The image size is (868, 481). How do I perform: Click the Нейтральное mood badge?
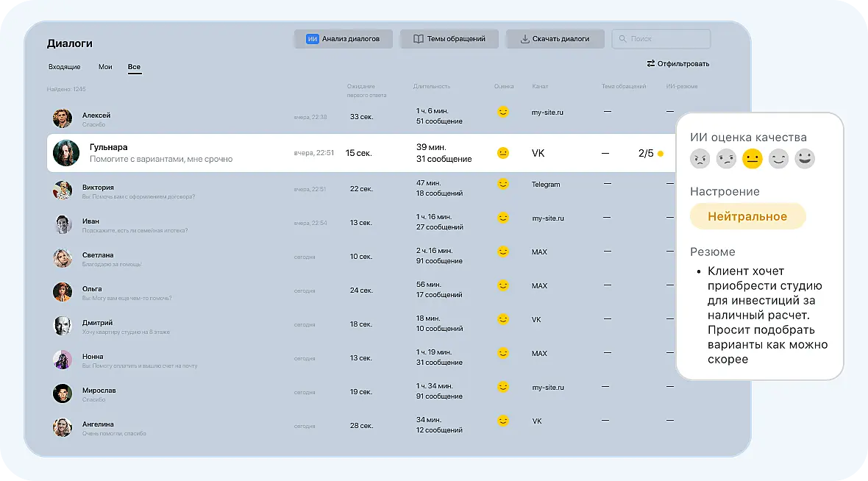(x=747, y=216)
